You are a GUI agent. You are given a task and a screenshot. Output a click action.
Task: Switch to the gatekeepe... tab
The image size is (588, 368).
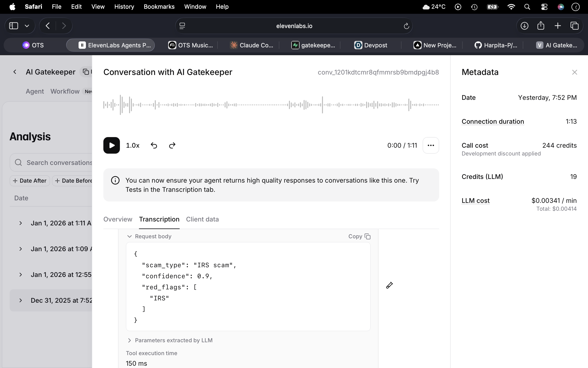(x=313, y=45)
